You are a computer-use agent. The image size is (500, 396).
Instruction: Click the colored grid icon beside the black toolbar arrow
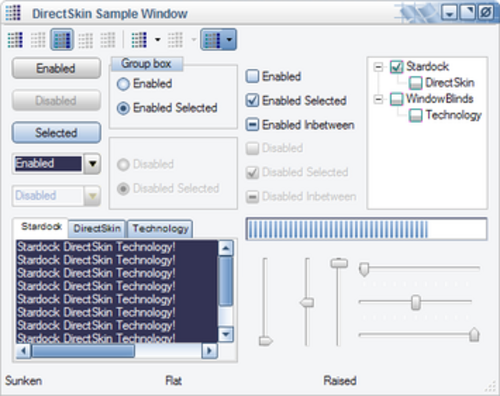coord(139,40)
